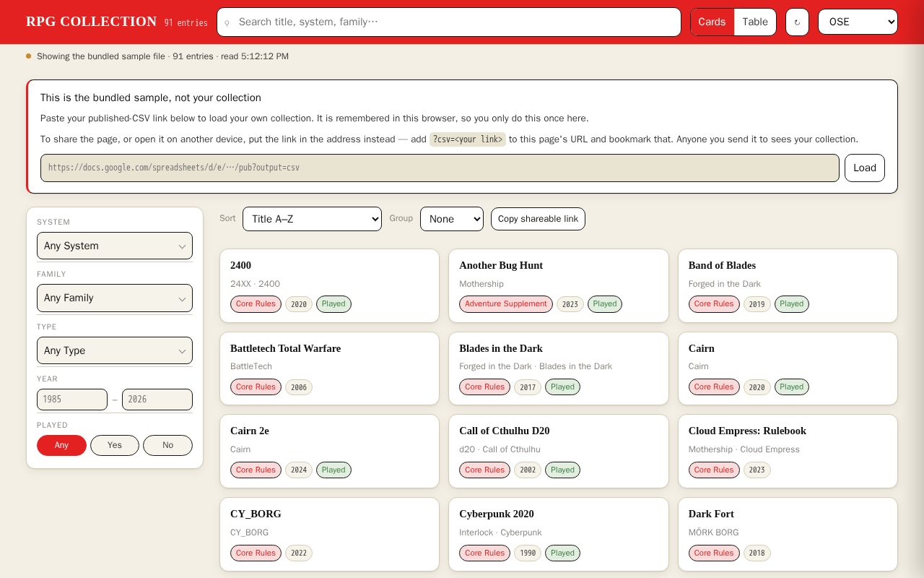This screenshot has width=924, height=578.
Task: Click 2006 year tag on Battletech card
Action: click(299, 387)
